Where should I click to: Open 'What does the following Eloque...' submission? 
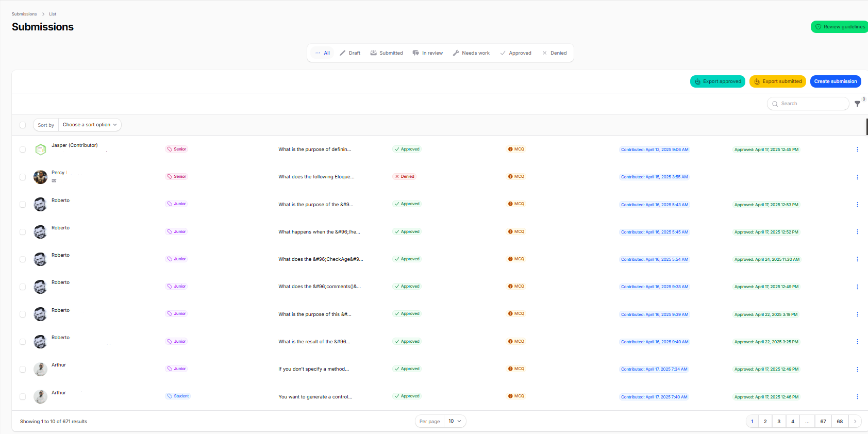pyautogui.click(x=316, y=177)
